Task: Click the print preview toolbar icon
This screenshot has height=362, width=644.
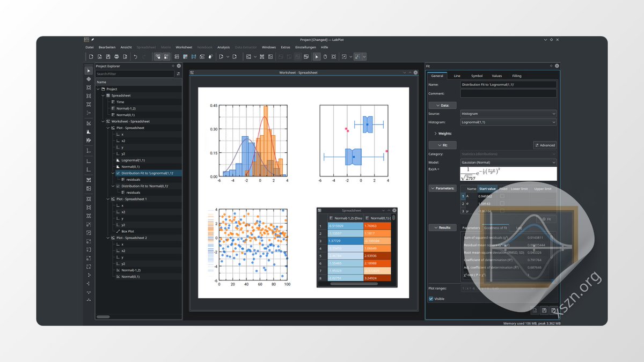Action: [x=125, y=56]
